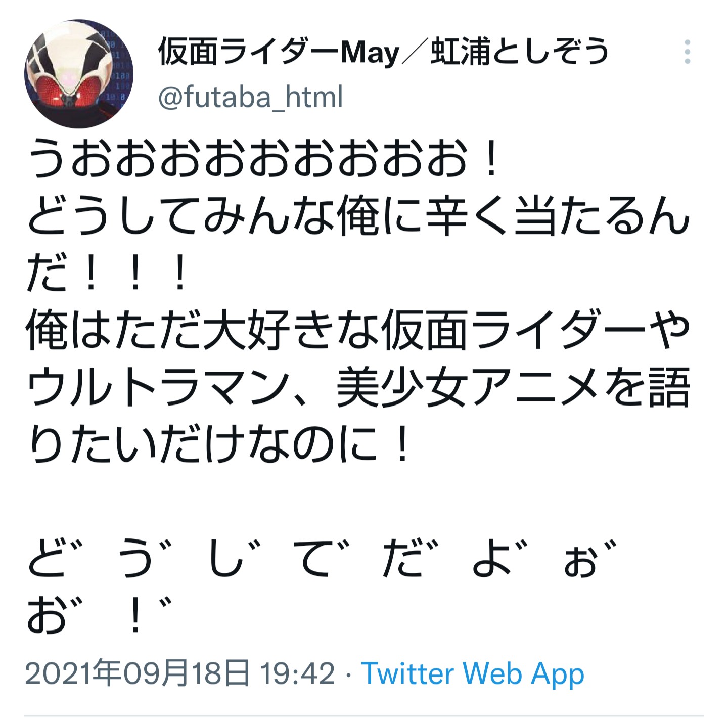728x720 pixels.
Task: Open the @futaba_html profile handle
Action: [251, 97]
